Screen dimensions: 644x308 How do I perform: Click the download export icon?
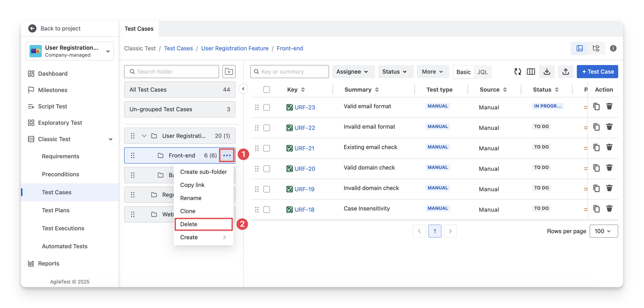pos(547,72)
